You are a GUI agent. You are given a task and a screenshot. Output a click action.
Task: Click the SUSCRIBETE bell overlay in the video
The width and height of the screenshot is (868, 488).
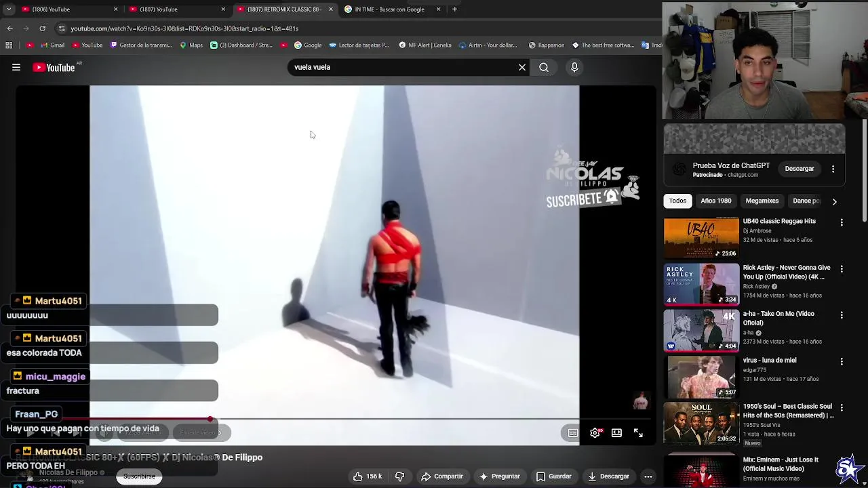(584, 199)
